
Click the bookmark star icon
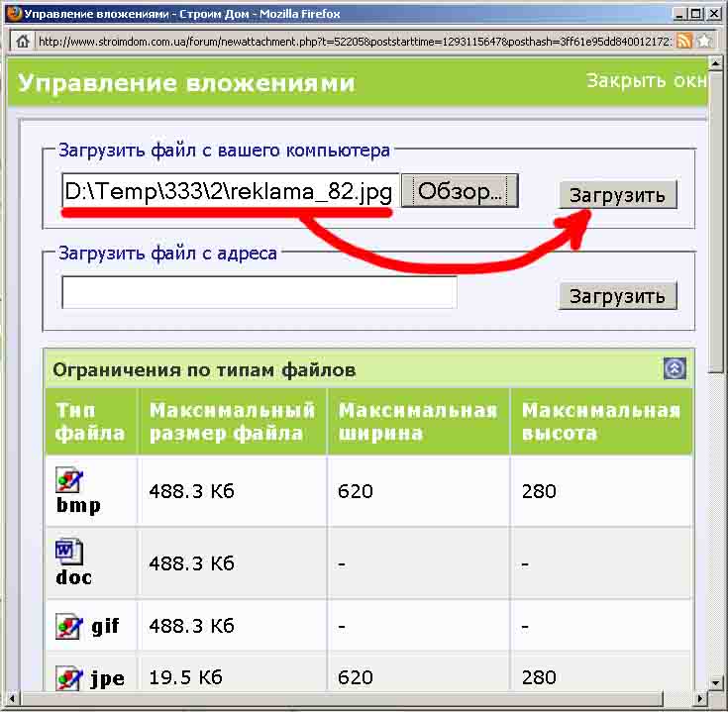pos(704,42)
